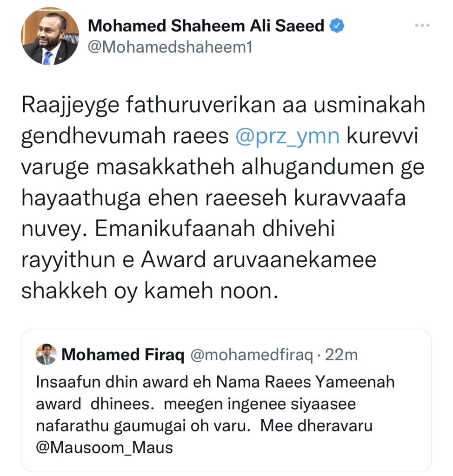Image resolution: width=453 pixels, height=476 pixels.
Task: Click the name Mohamed Firaq in quoted tweet
Action: pyautogui.click(x=123, y=355)
